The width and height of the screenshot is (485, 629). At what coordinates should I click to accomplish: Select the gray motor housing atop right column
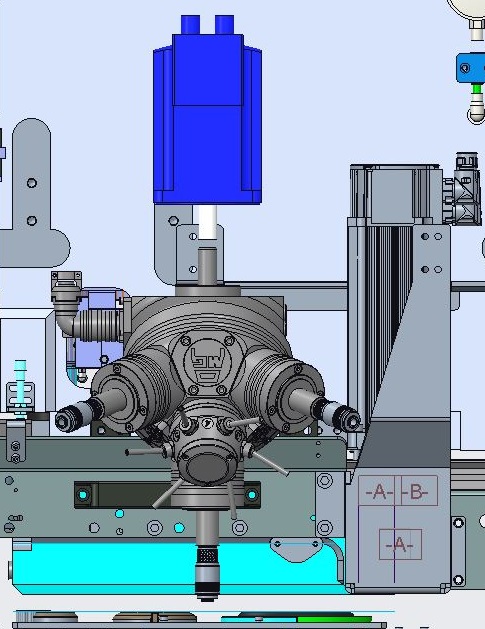[x=395, y=195]
